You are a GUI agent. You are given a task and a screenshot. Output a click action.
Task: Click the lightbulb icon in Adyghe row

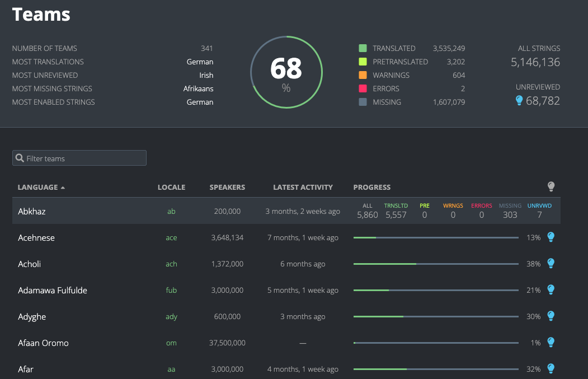[x=551, y=316]
